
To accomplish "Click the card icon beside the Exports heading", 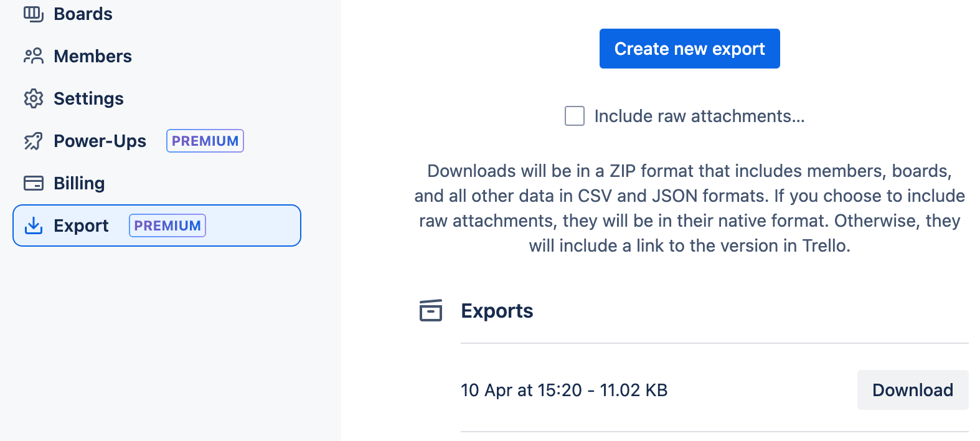I will pyautogui.click(x=431, y=310).
